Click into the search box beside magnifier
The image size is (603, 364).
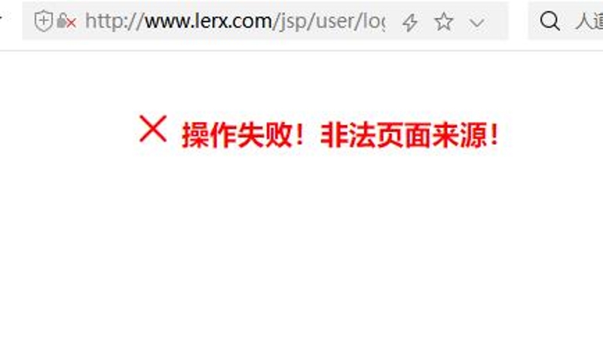coord(566,20)
